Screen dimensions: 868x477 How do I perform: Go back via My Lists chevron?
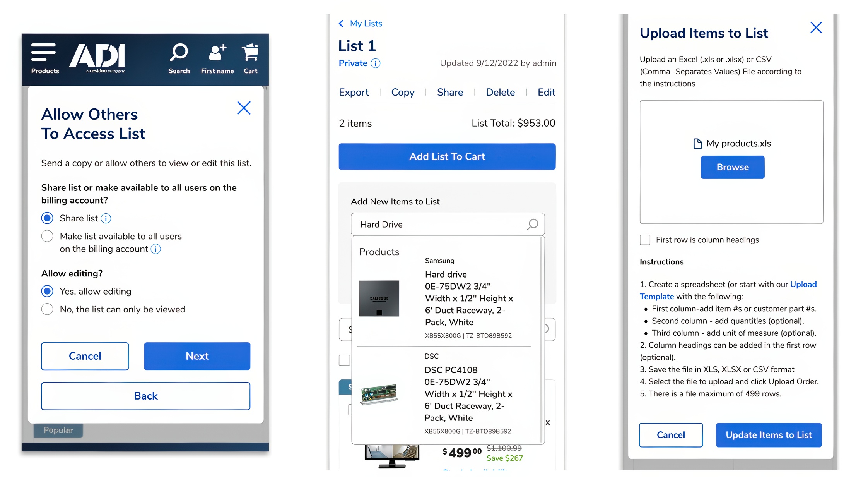tap(341, 24)
